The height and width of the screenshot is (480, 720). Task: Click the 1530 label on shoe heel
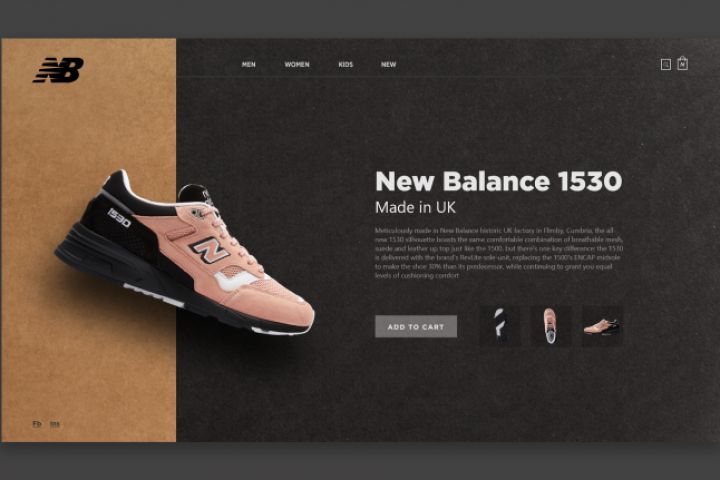pyautogui.click(x=119, y=217)
